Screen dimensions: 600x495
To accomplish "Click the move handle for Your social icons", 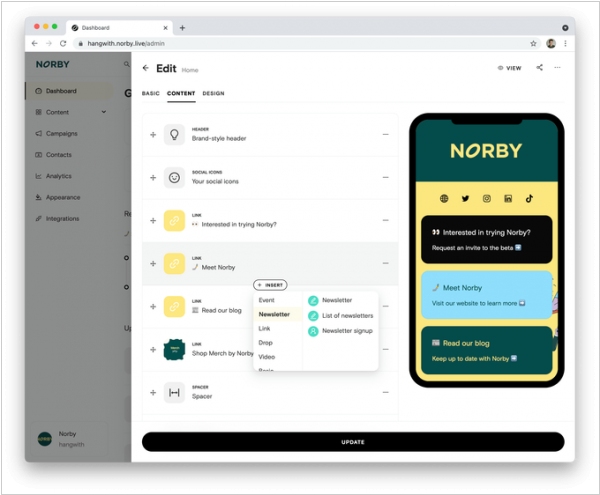I will click(153, 177).
